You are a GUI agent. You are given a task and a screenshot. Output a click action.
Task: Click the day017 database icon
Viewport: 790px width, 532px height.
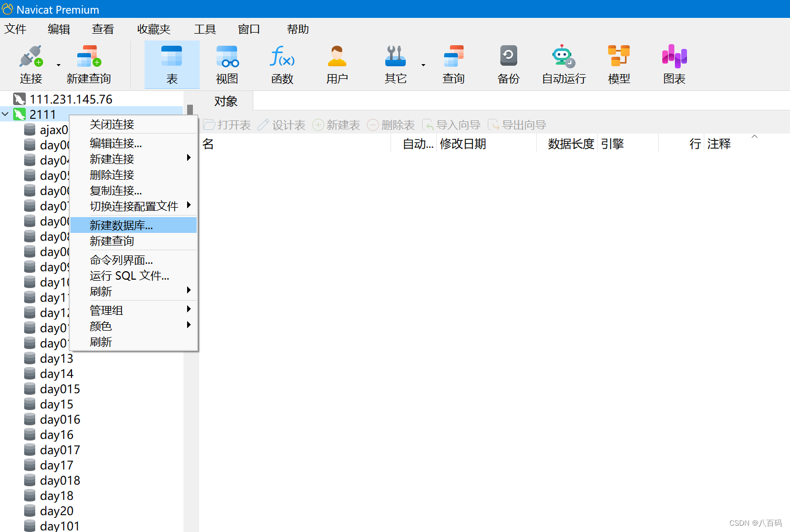(x=30, y=450)
